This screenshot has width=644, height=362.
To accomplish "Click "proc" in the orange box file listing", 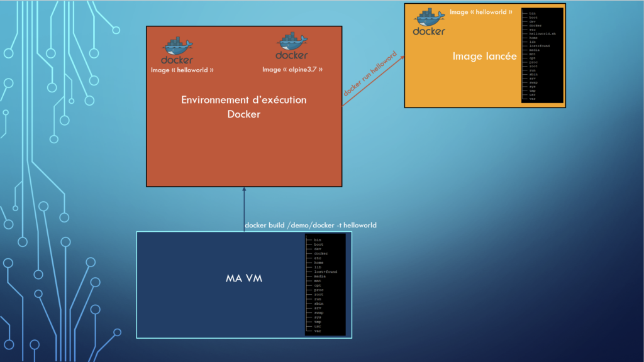I will click(533, 62).
